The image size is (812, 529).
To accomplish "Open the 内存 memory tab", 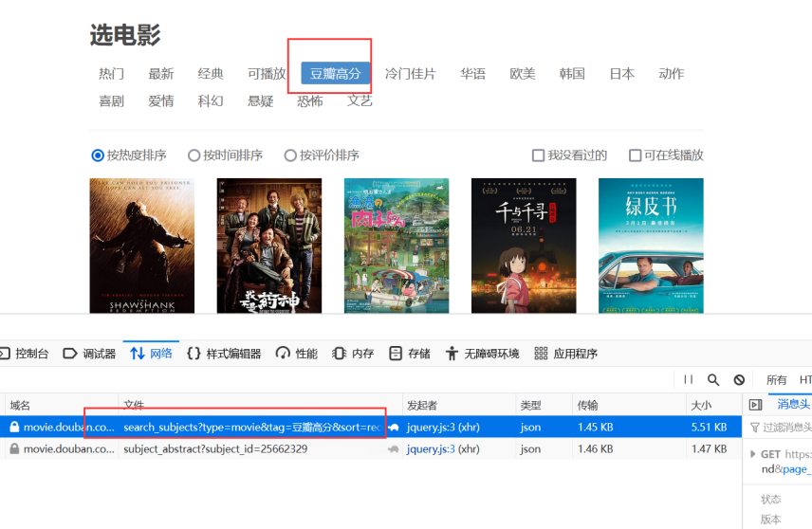I will pos(353,354).
